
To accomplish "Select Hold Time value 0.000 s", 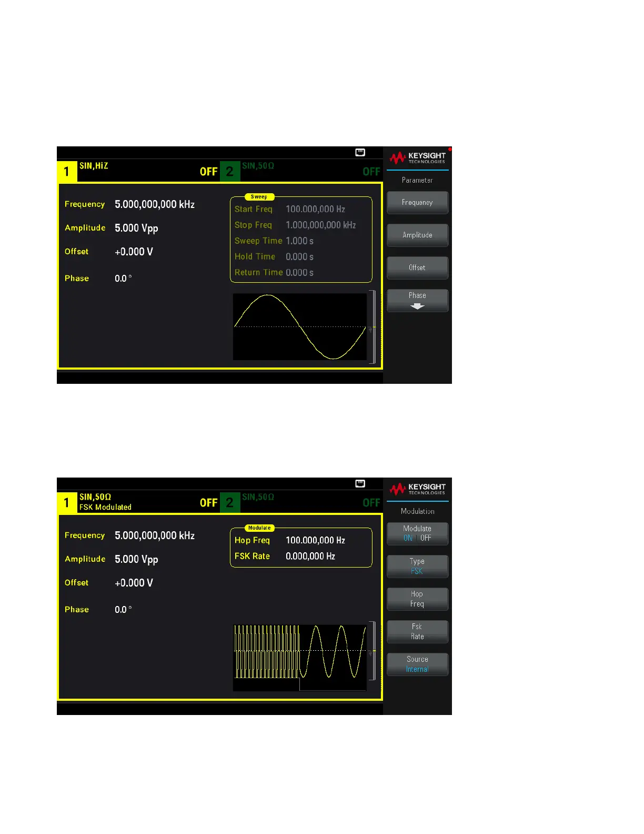I will click(299, 257).
